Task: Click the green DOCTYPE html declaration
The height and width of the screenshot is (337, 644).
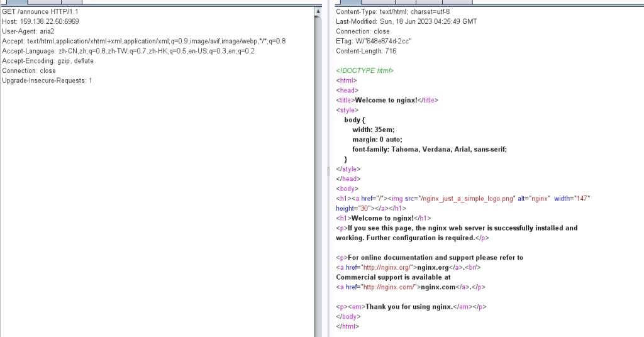Action: (365, 71)
